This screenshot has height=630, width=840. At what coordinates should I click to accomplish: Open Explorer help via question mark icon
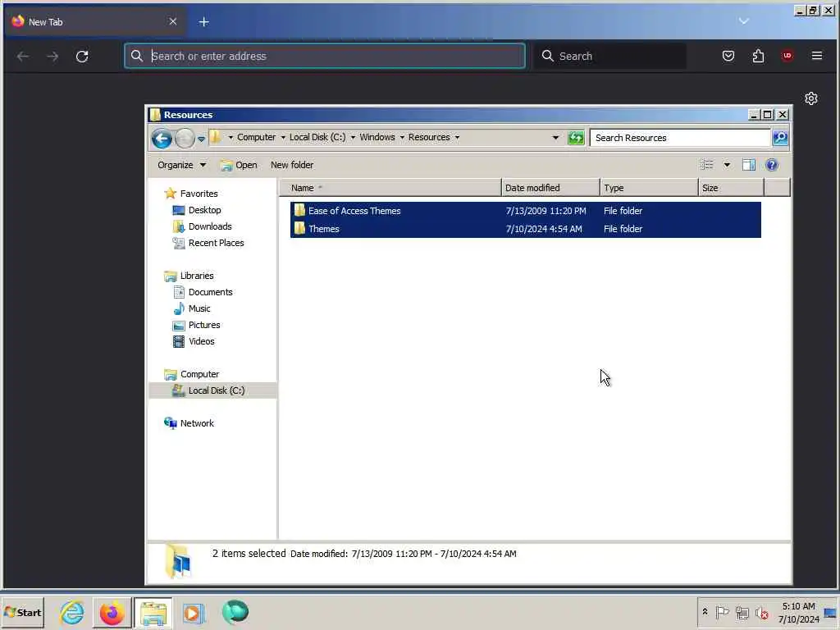pyautogui.click(x=771, y=165)
